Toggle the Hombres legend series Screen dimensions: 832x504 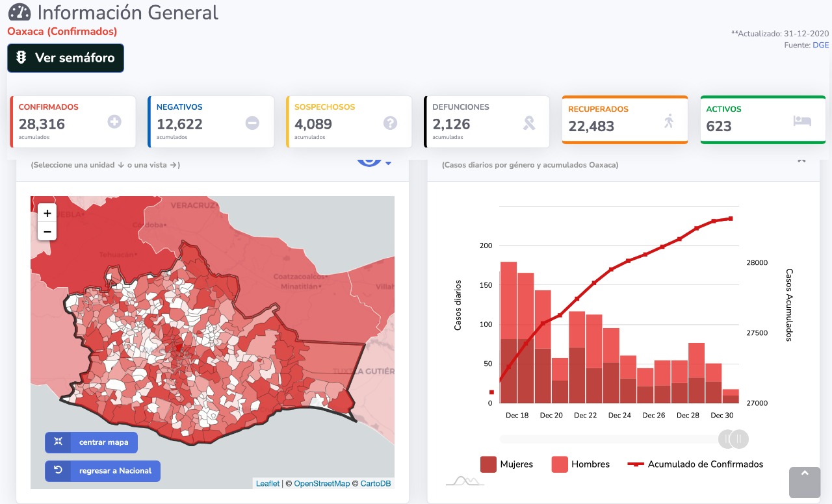point(580,464)
